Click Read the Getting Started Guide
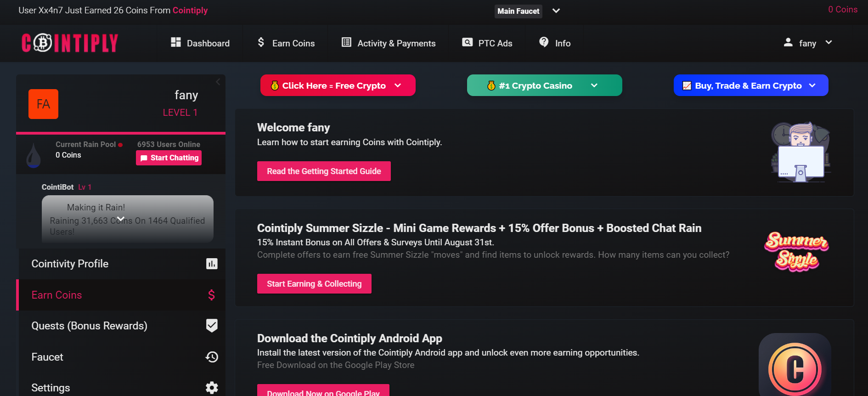Screen dimensions: 868x396 (x=324, y=171)
